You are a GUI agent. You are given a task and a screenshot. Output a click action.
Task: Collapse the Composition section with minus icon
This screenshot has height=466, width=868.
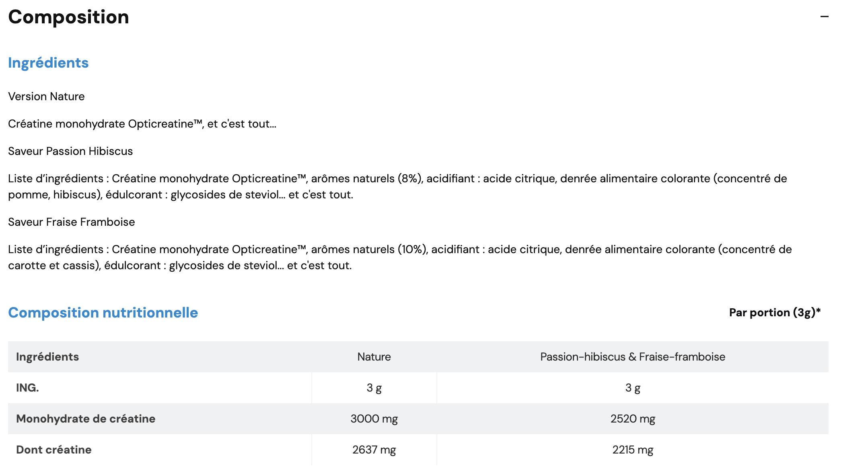point(824,17)
